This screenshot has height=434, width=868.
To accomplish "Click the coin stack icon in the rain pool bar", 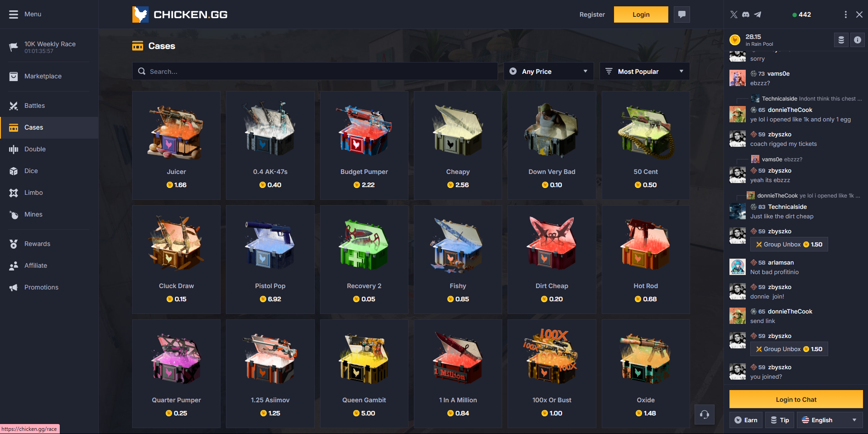I will pos(841,40).
